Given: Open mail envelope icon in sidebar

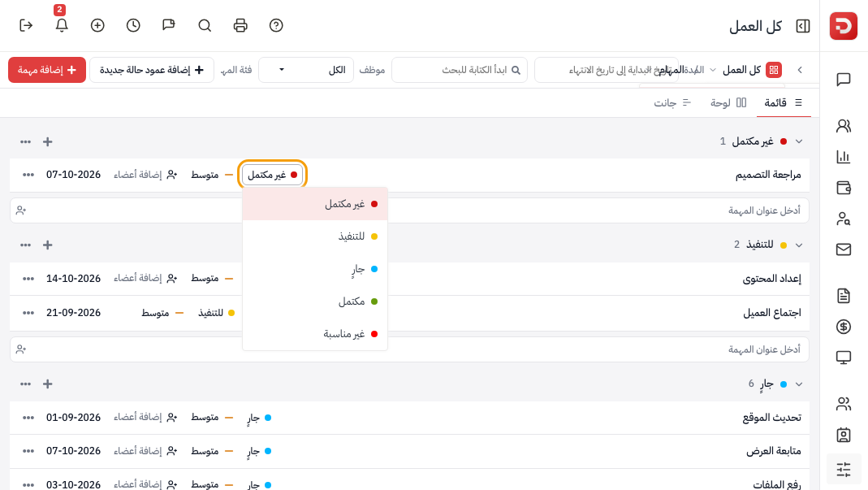Looking at the screenshot, I should point(844,249).
